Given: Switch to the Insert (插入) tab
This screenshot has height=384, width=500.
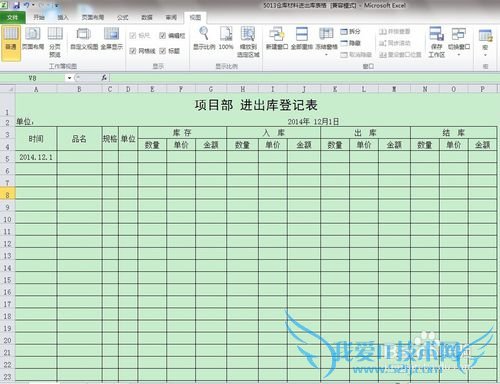Looking at the screenshot, I should coord(63,17).
